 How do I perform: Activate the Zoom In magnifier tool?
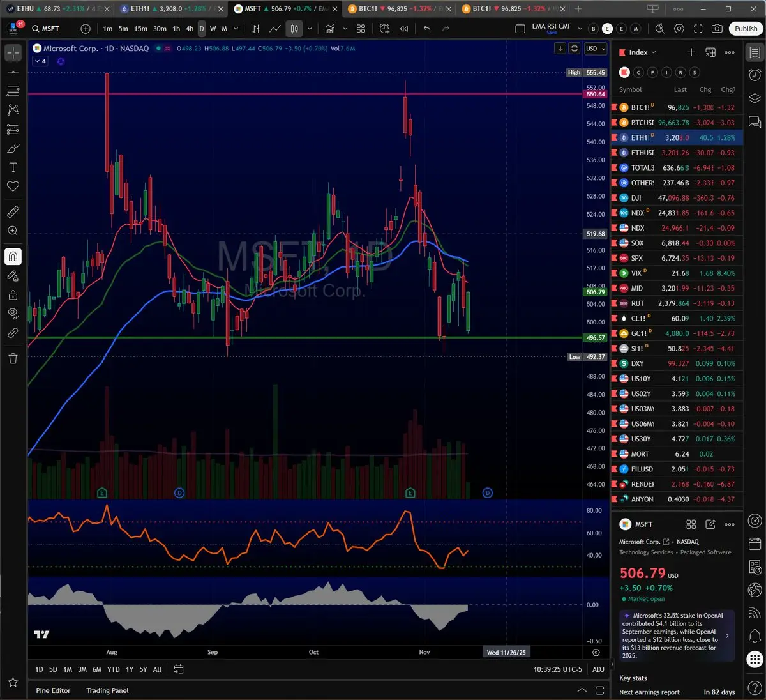pos(13,231)
